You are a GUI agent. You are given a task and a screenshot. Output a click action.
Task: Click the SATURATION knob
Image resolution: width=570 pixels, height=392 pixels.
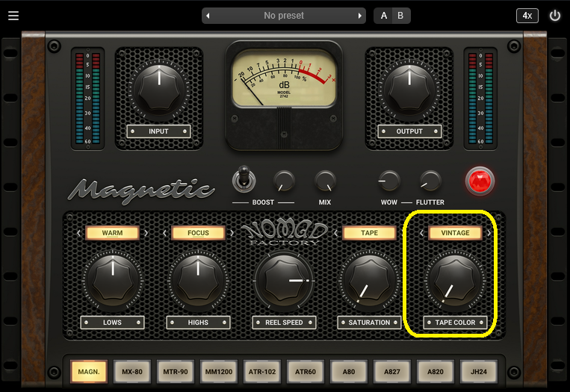click(369, 281)
